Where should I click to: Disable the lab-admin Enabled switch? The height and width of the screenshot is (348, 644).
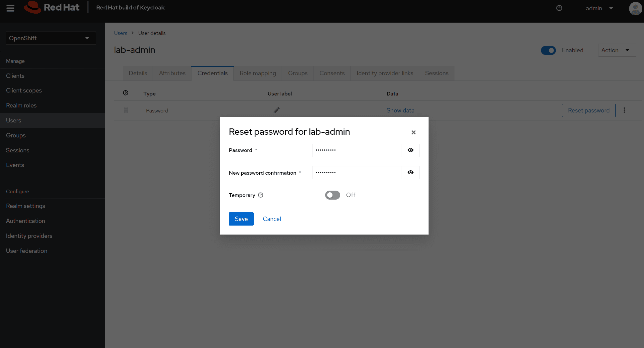pos(548,50)
